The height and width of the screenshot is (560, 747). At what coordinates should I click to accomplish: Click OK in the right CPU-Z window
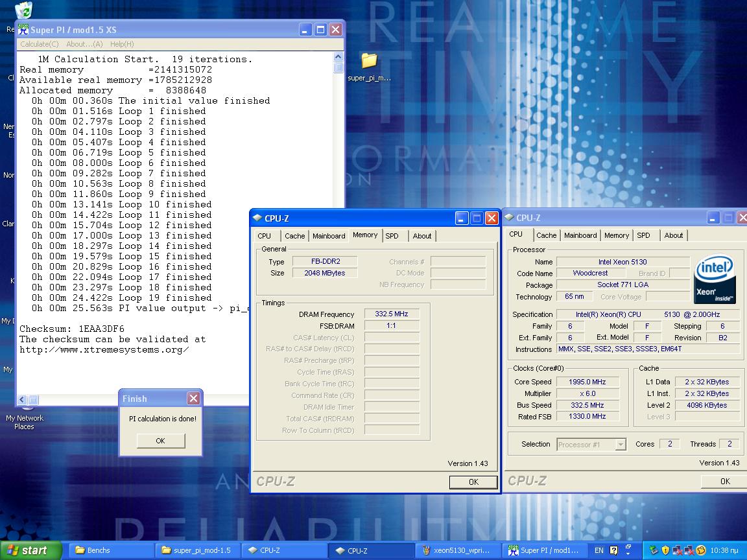pos(724,482)
